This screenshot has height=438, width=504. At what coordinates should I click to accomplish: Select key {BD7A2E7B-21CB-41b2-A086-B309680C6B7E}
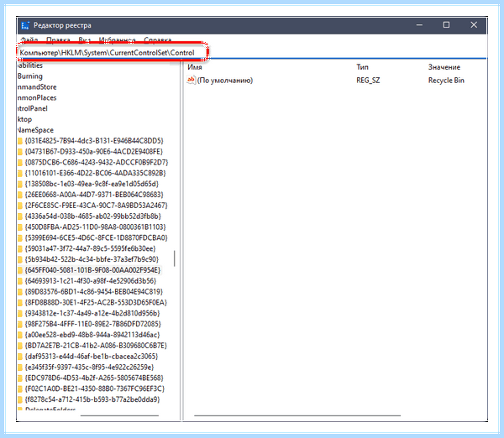96,346
